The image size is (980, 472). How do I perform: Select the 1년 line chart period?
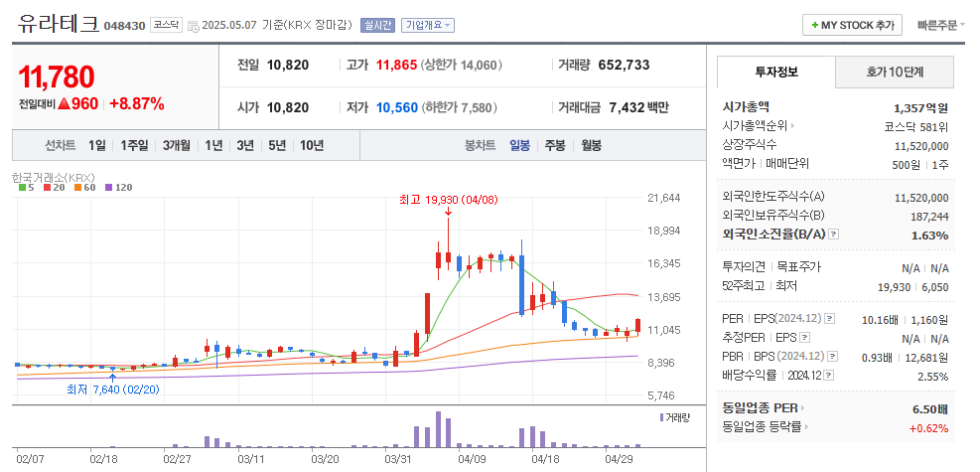(213, 145)
